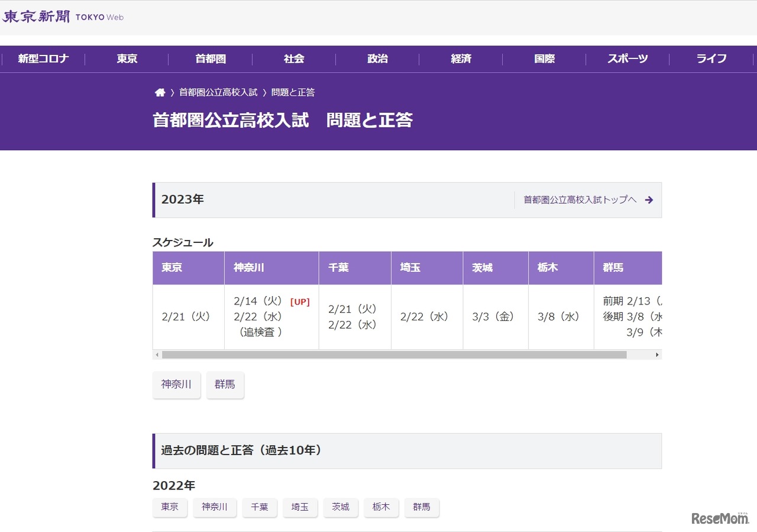The width and height of the screenshot is (757, 532).
Task: Select 政治 in the top navigation
Action: coord(377,59)
